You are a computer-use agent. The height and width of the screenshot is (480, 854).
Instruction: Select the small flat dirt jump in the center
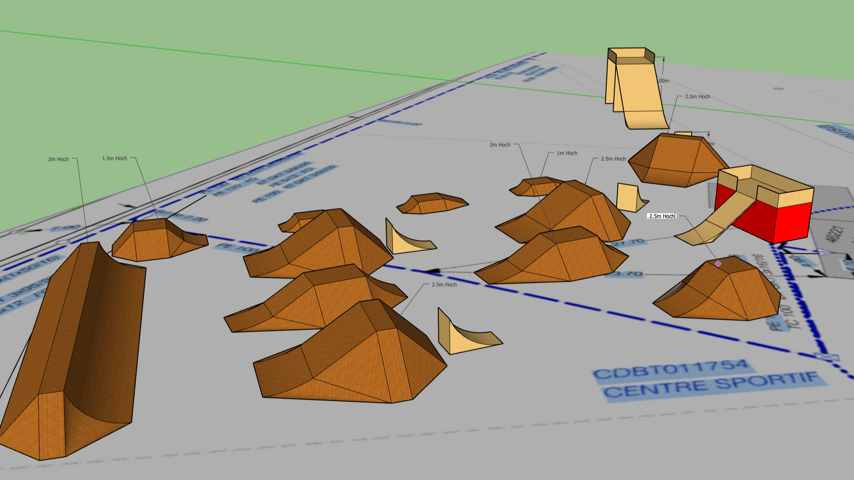click(432, 204)
